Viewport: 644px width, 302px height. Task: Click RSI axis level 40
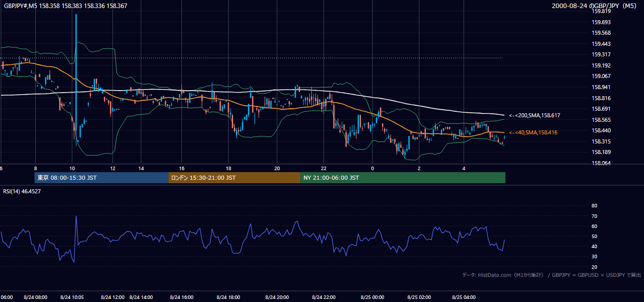point(594,246)
